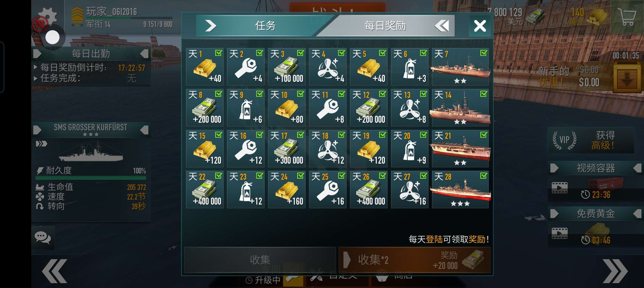The width and height of the screenshot is (644, 288).
Task: Expand the 视频容器 panel arrow
Action: click(x=555, y=168)
